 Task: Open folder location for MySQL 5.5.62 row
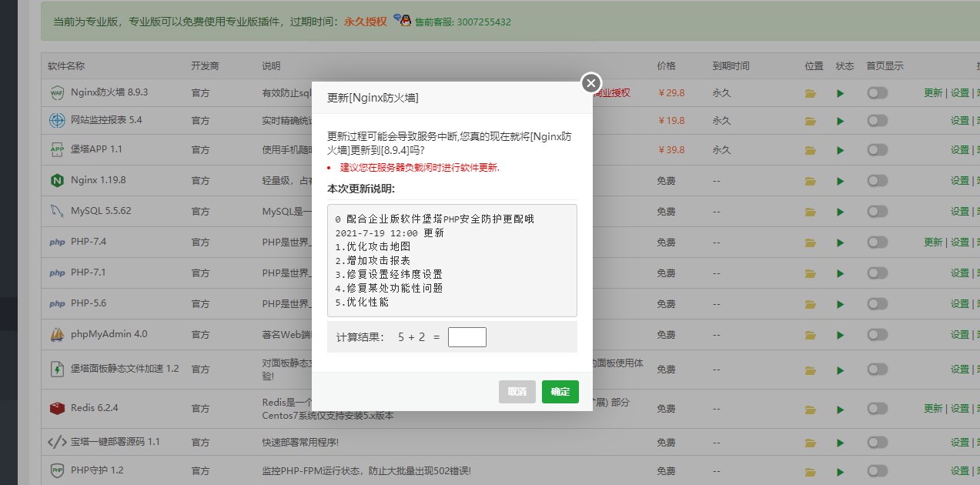[811, 211]
